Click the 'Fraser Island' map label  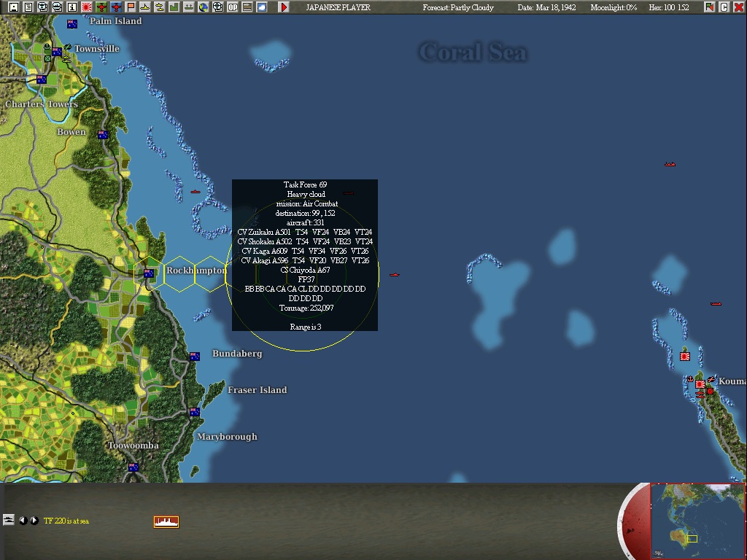point(258,390)
